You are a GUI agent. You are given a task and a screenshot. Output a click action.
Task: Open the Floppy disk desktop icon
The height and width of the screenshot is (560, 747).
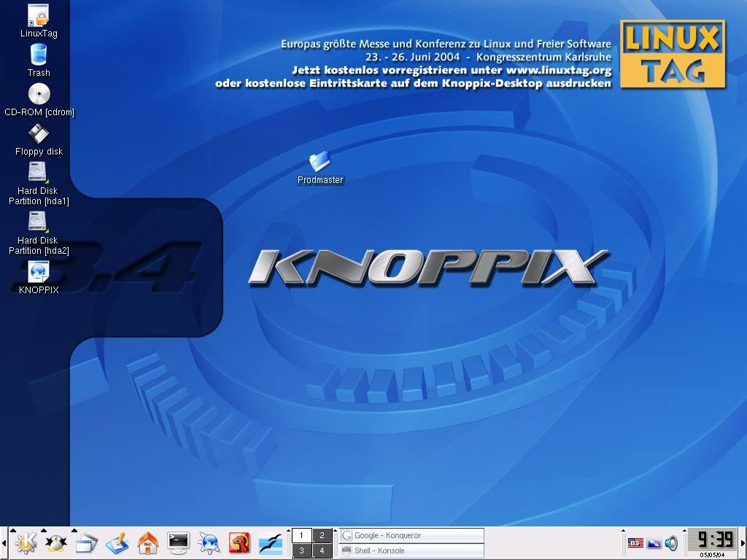39,140
